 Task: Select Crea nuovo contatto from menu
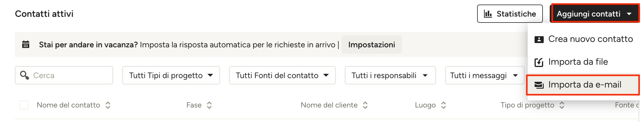(590, 39)
